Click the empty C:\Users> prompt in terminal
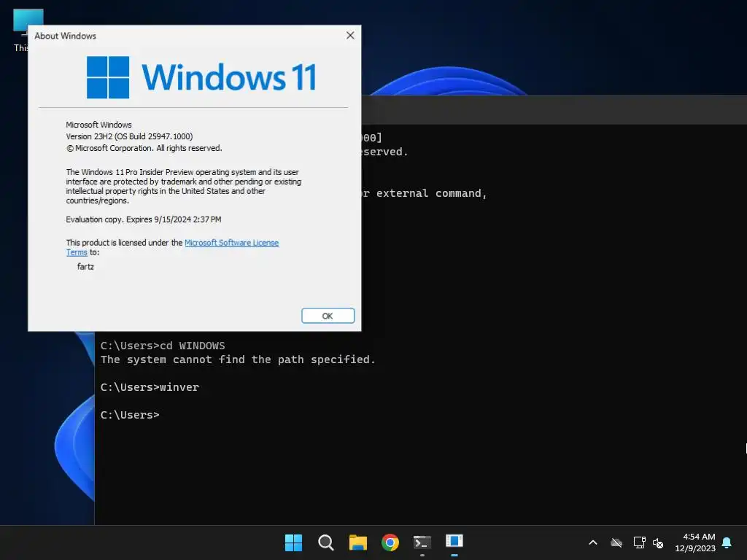This screenshot has height=560, width=747. 130,415
